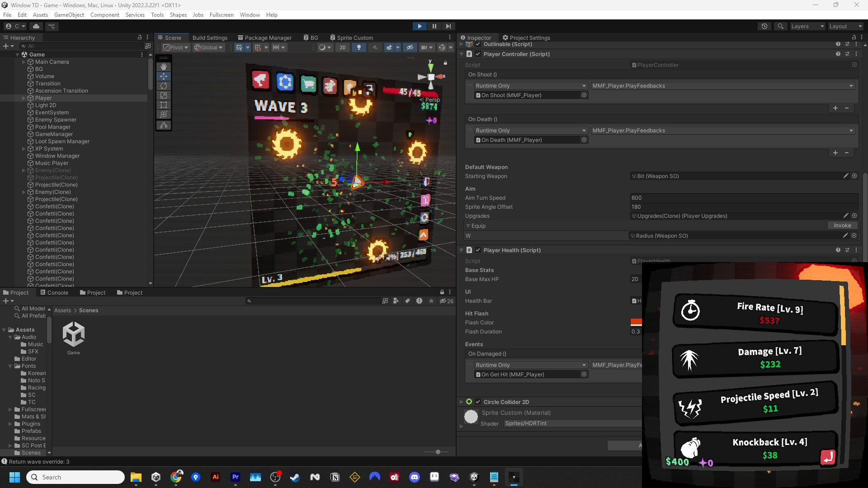Viewport: 868px width, 488px height.
Task: Open the Flash Color swatch
Action: click(637, 322)
